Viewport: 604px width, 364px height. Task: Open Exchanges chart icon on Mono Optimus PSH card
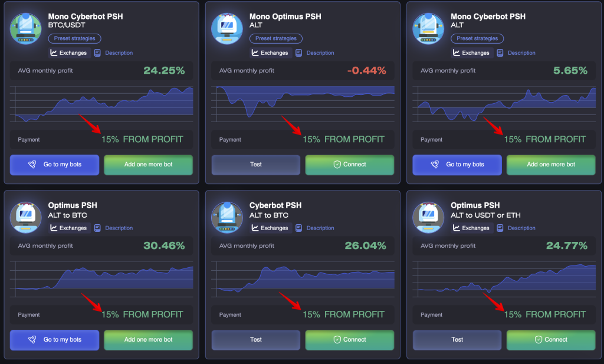255,53
